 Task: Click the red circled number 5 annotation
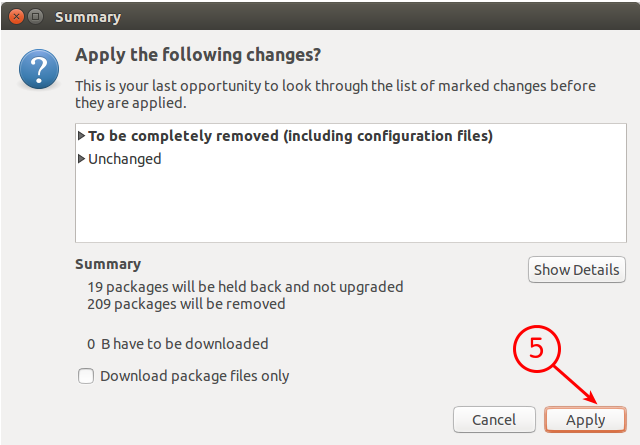(x=537, y=348)
